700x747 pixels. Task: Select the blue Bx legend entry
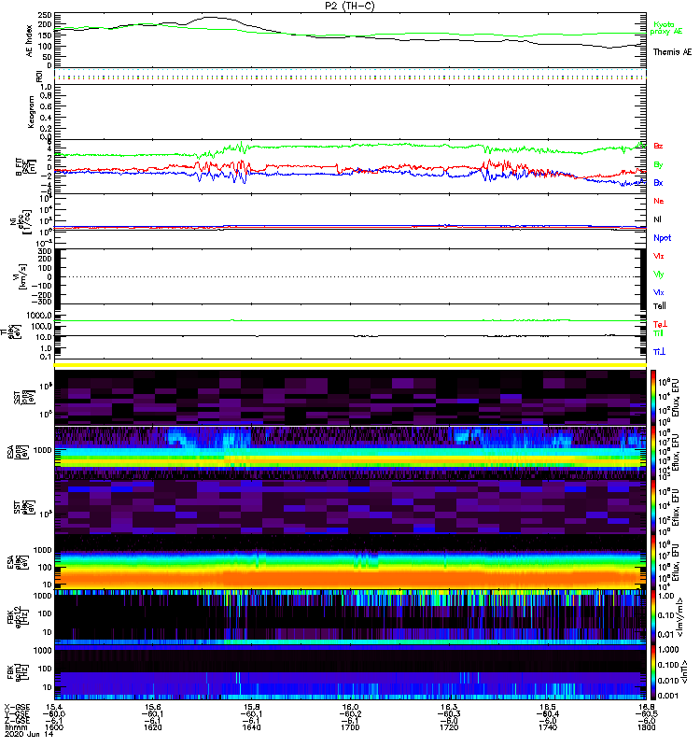point(658,182)
